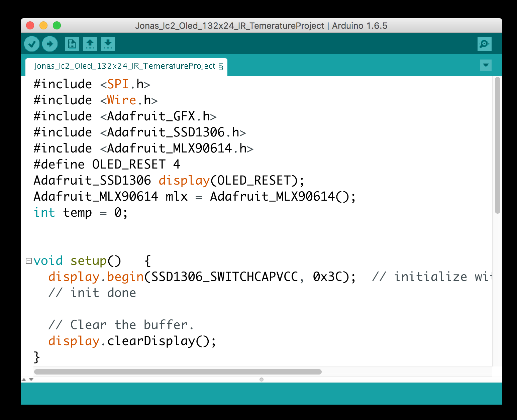
Task: Click the '0x3C' address value
Action: click(327, 277)
